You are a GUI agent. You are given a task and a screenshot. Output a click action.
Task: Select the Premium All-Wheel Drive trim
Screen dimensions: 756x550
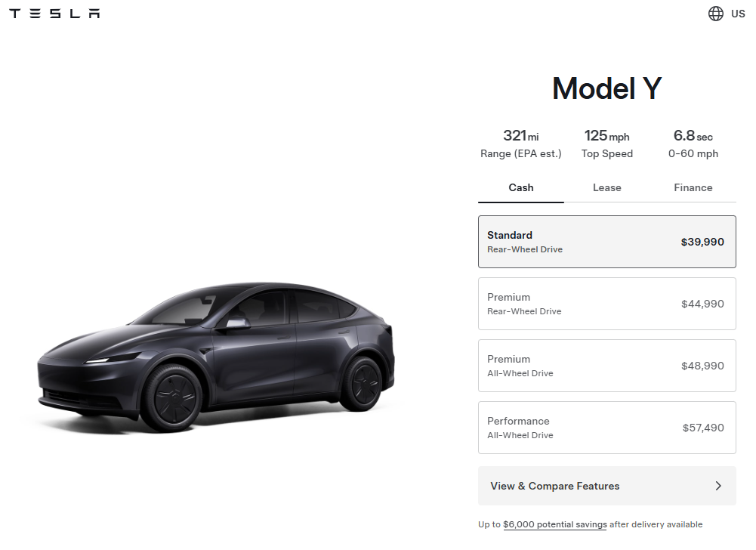[x=607, y=366]
